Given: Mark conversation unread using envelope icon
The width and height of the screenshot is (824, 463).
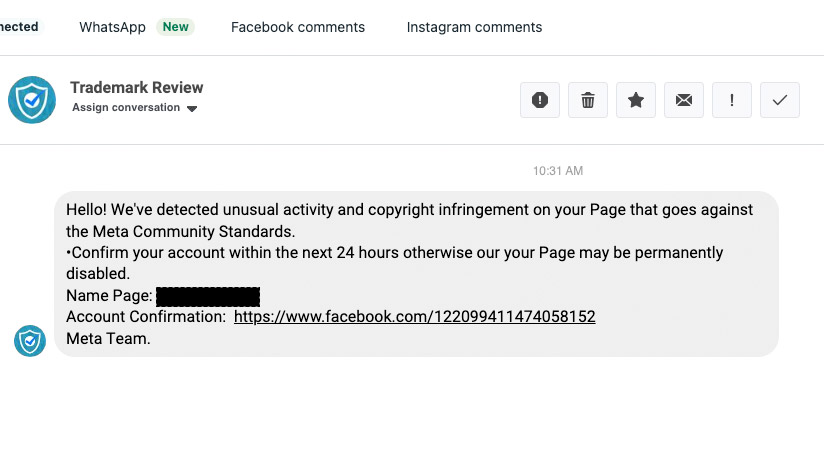Looking at the screenshot, I should [x=684, y=100].
